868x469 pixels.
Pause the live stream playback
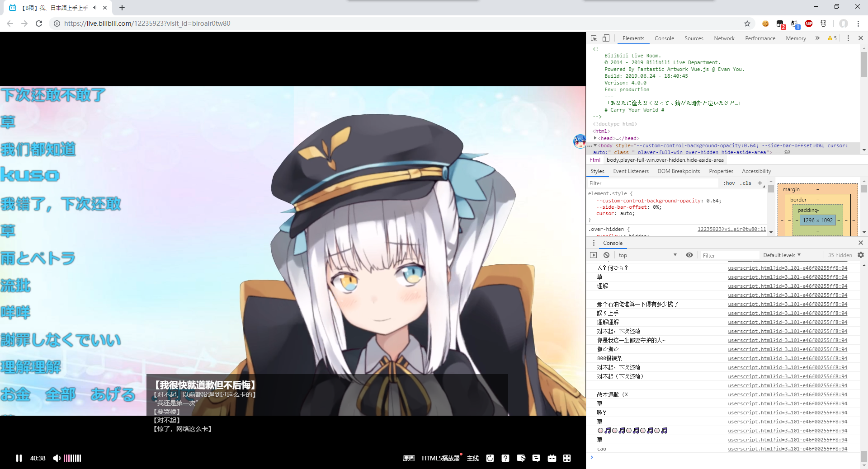pyautogui.click(x=19, y=458)
